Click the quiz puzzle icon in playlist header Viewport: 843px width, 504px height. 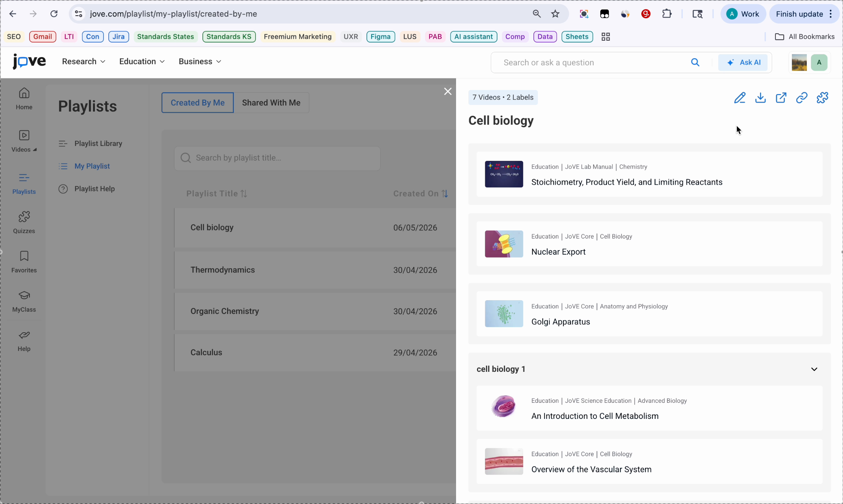click(x=822, y=98)
